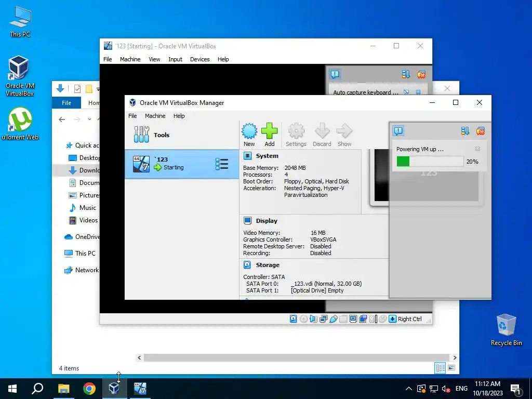Click the Show arrow icon
Viewport: 532px width, 399px height.
[344, 135]
